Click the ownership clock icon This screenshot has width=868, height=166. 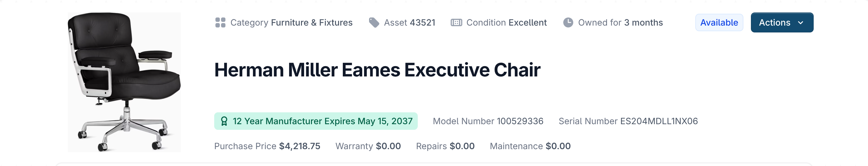click(568, 22)
